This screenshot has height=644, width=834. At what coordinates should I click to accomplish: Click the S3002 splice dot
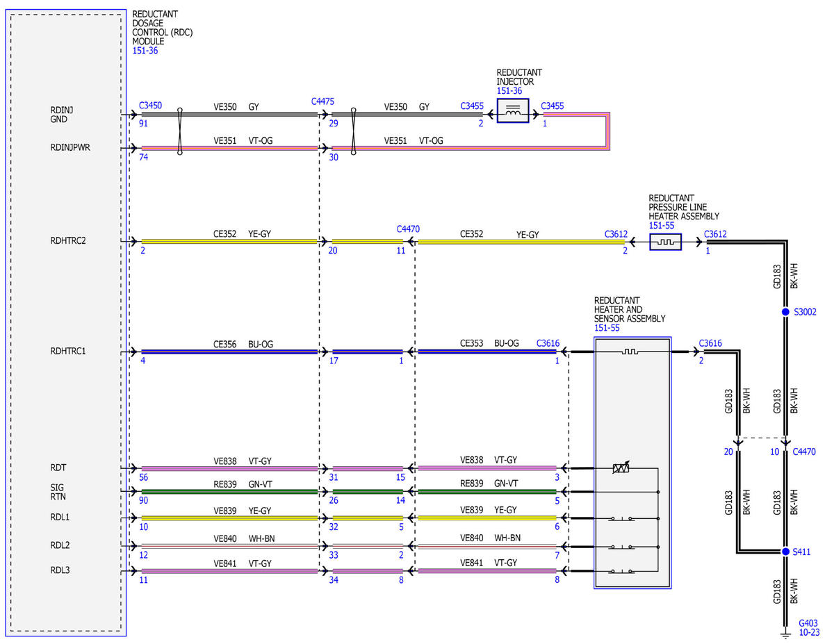click(x=785, y=312)
